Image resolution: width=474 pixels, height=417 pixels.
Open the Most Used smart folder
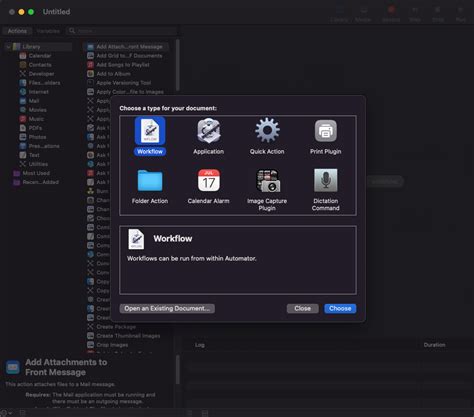(x=36, y=173)
